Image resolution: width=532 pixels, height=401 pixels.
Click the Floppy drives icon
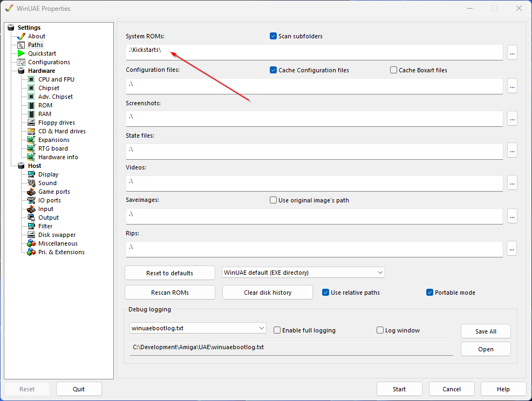pos(31,123)
